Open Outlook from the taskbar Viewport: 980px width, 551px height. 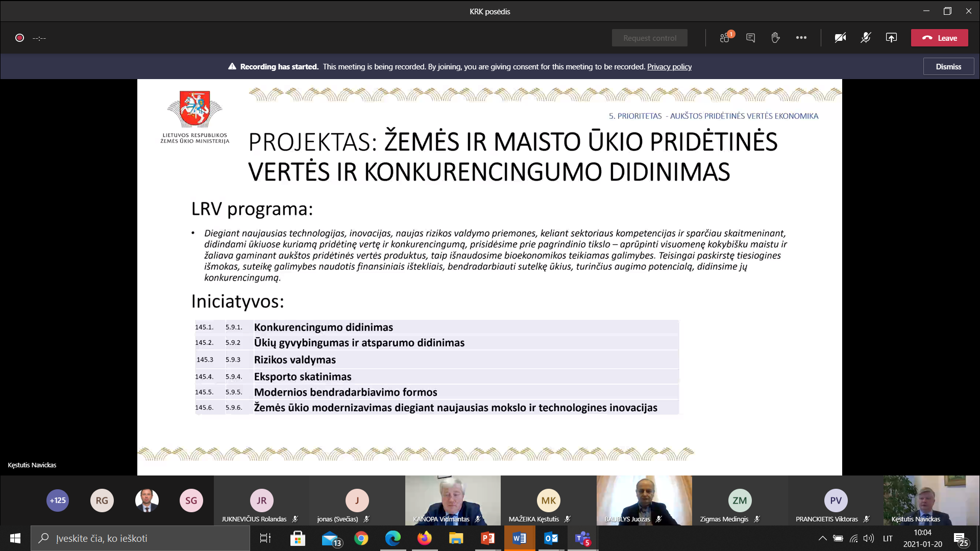(551, 538)
